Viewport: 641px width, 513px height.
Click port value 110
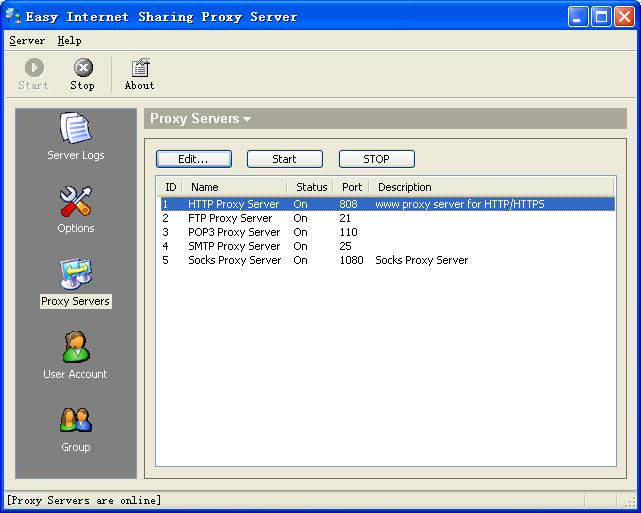[x=348, y=232]
